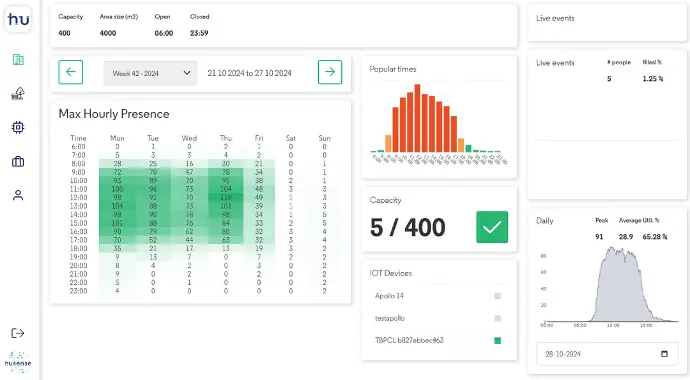Click the Open time 06:00
The width and height of the screenshot is (690, 380).
[x=164, y=33]
